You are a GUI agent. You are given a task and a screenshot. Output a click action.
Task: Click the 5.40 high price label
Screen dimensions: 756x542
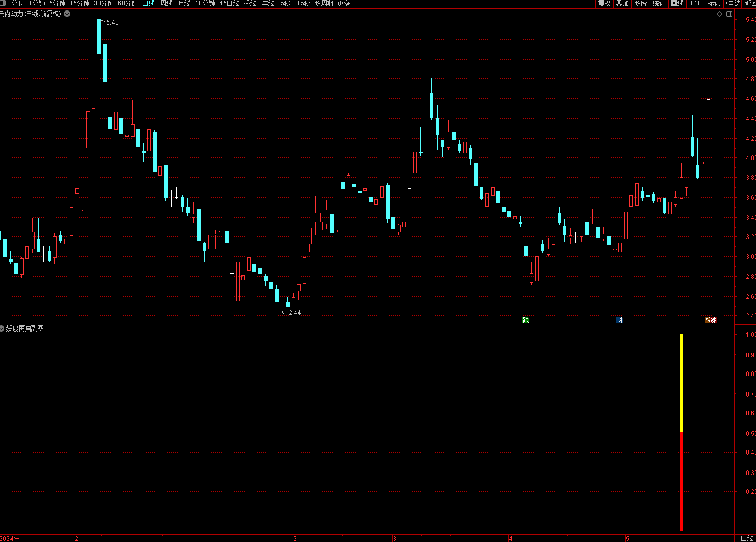pos(112,22)
